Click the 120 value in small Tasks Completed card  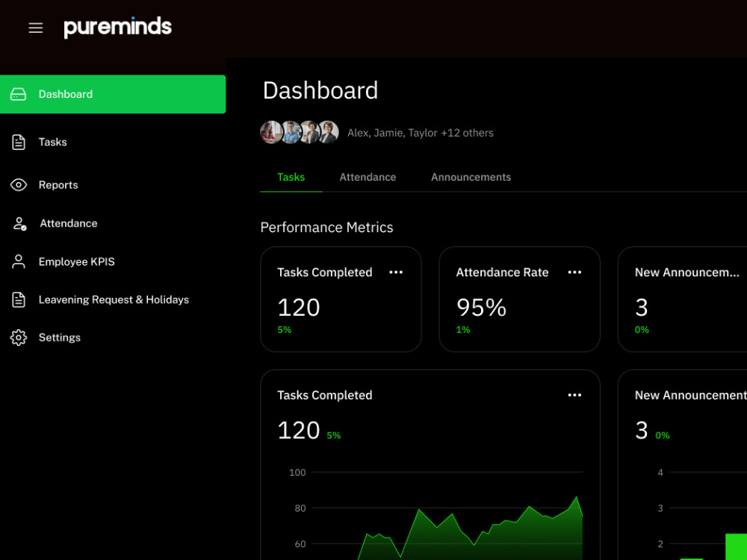pos(299,307)
